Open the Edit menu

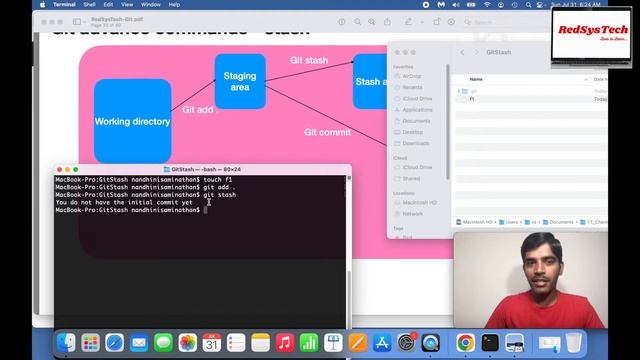point(108,4)
